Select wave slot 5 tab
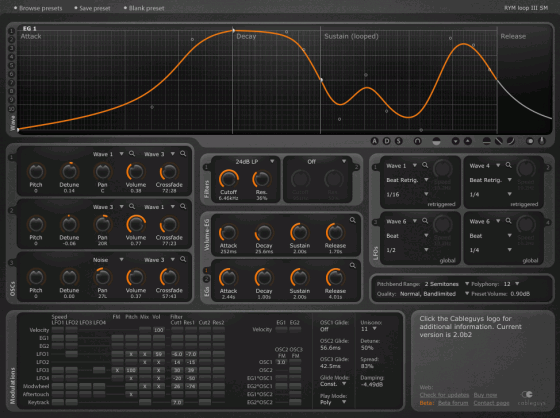Image resolution: width=560 pixels, height=418 pixels. coord(11,65)
